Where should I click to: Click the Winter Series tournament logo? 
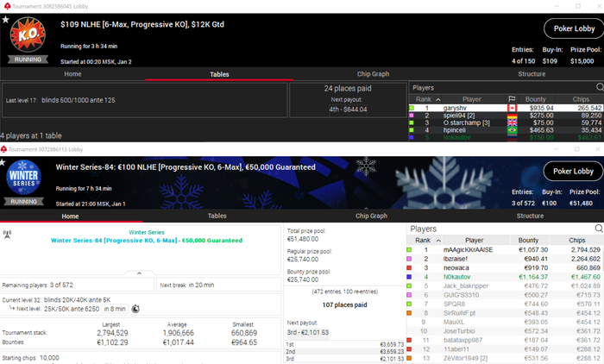(23, 178)
